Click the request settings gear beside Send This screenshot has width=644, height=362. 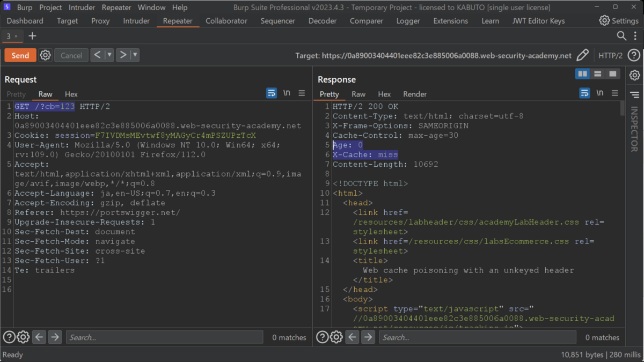click(46, 55)
